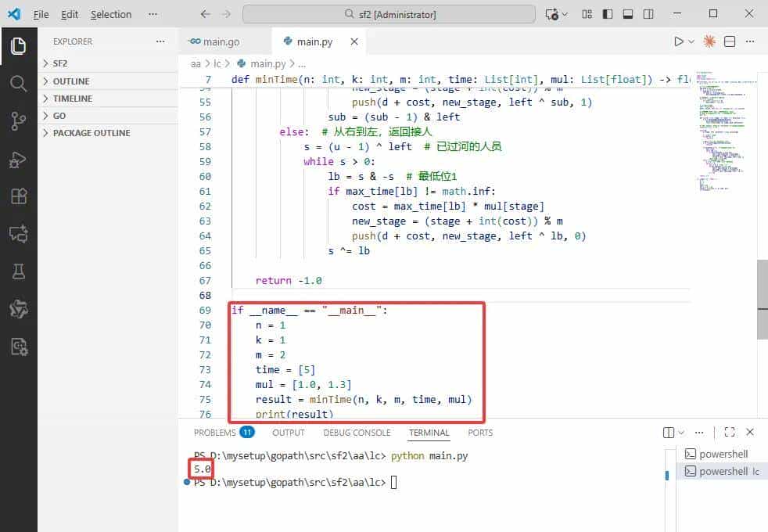
Task: Toggle Secondary Side Bar visibility
Action: pyautogui.click(x=648, y=14)
